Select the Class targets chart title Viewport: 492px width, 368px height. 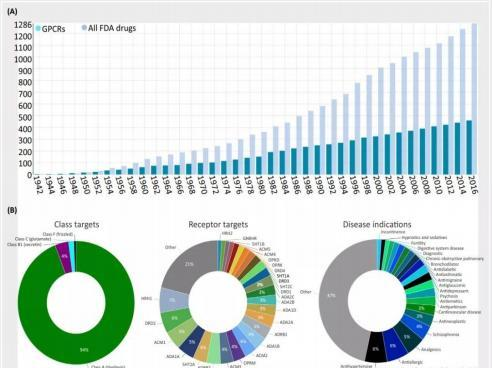77,225
